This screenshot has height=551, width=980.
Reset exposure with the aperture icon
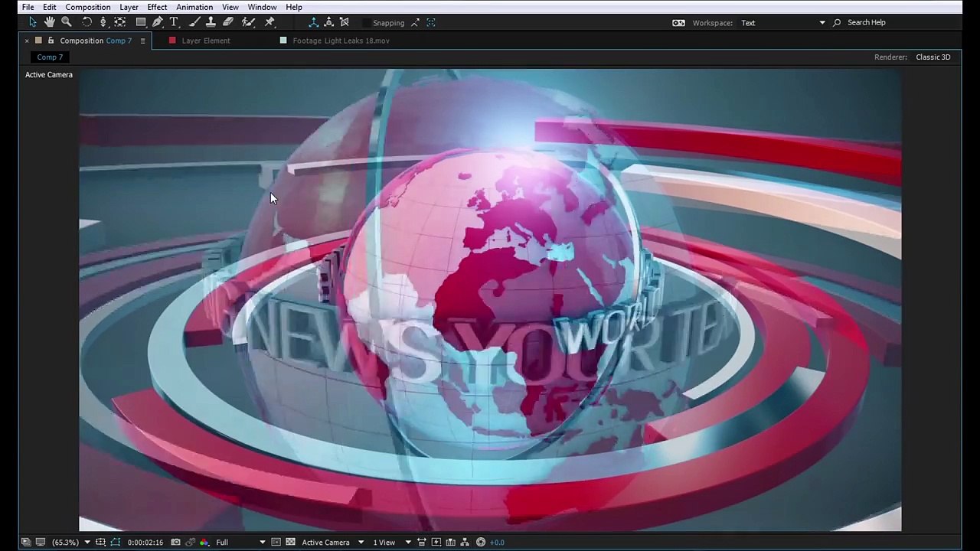click(481, 543)
